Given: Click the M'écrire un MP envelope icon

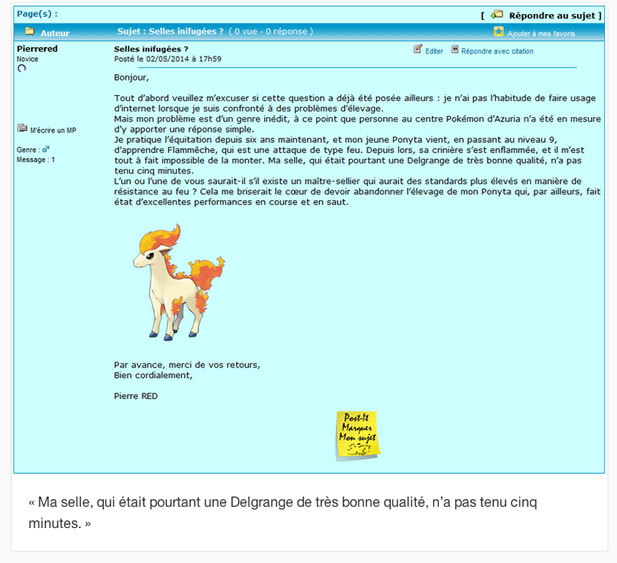Looking at the screenshot, I should click(22, 128).
